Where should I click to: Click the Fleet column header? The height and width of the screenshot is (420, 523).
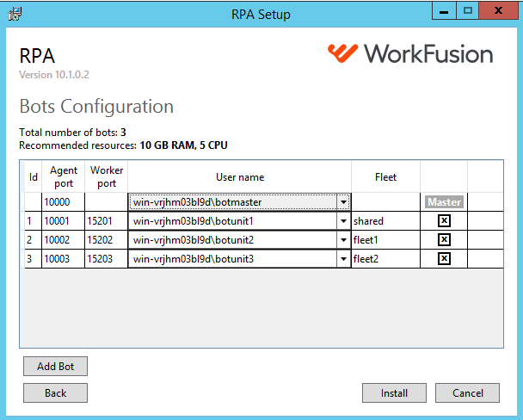click(385, 176)
